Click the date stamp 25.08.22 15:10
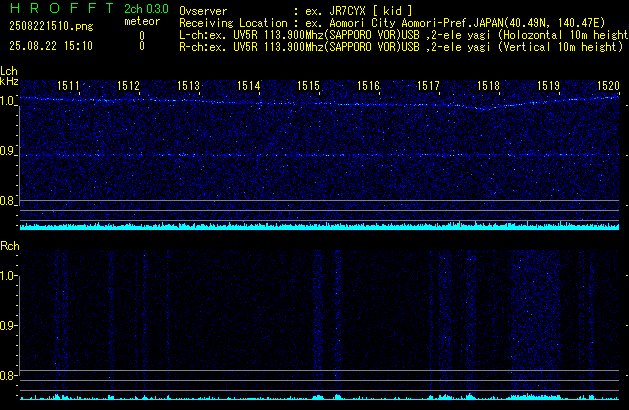This screenshot has height=410, width=629. click(51, 46)
